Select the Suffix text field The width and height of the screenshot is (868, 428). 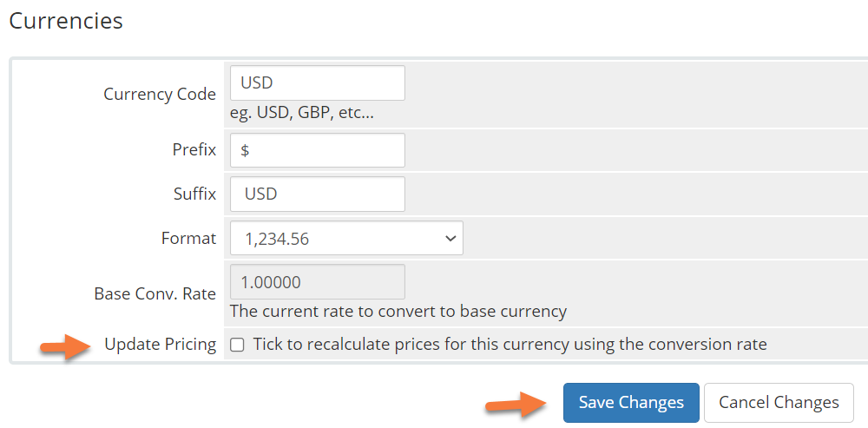point(317,194)
